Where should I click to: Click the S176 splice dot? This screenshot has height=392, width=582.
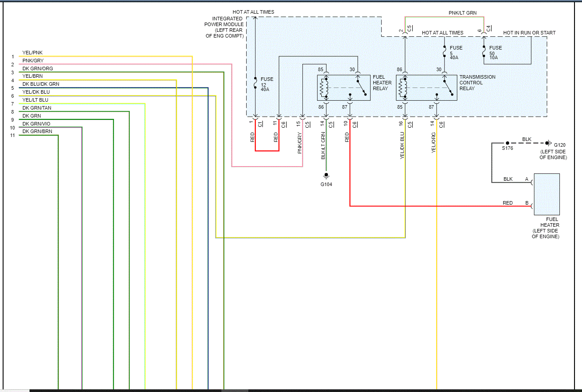[x=507, y=143]
